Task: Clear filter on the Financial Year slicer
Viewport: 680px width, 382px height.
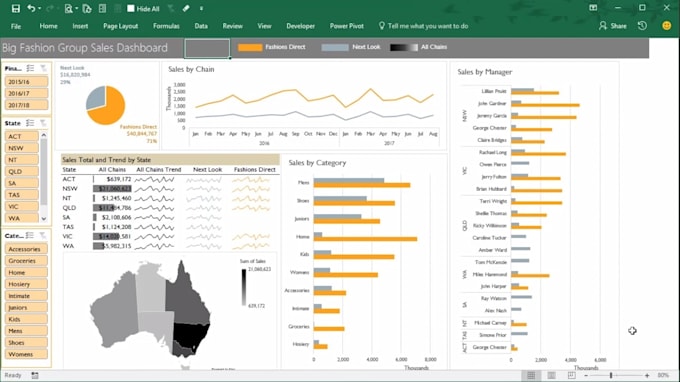Action: pos(43,68)
